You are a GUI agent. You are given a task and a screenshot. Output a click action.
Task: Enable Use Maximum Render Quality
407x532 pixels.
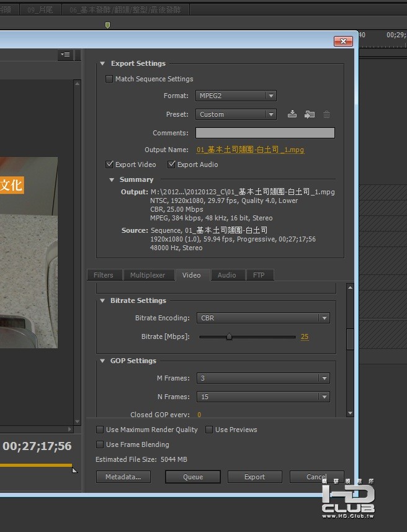tap(100, 430)
